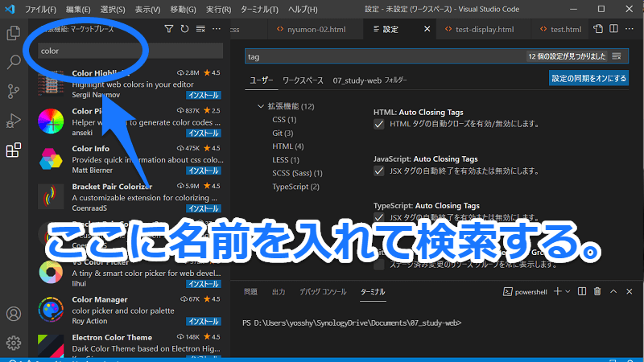This screenshot has height=362, width=644.
Task: Open the terminal launch profile dropdown arrow
Action: click(568, 291)
